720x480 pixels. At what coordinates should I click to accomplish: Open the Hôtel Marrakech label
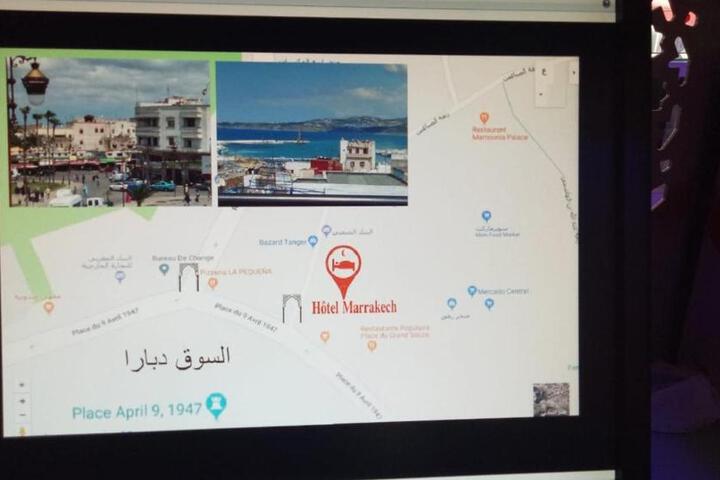pos(354,307)
